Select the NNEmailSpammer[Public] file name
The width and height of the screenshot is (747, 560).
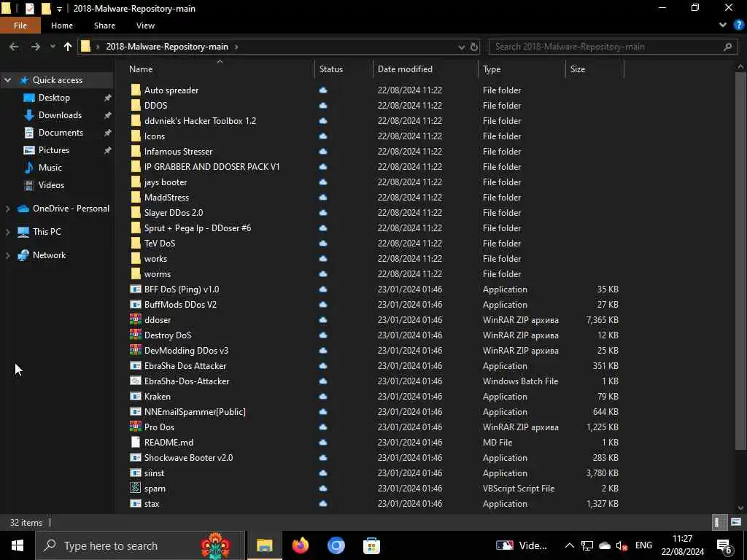coord(195,411)
